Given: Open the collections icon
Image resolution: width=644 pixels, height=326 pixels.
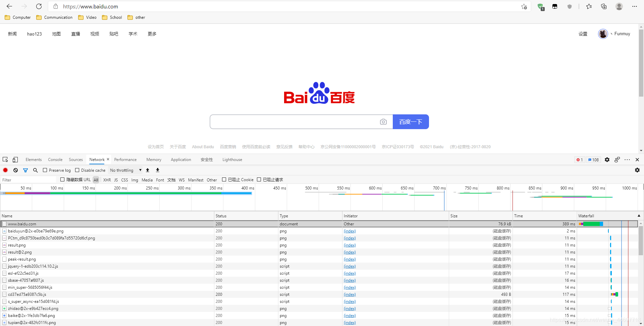Looking at the screenshot, I should click(604, 6).
